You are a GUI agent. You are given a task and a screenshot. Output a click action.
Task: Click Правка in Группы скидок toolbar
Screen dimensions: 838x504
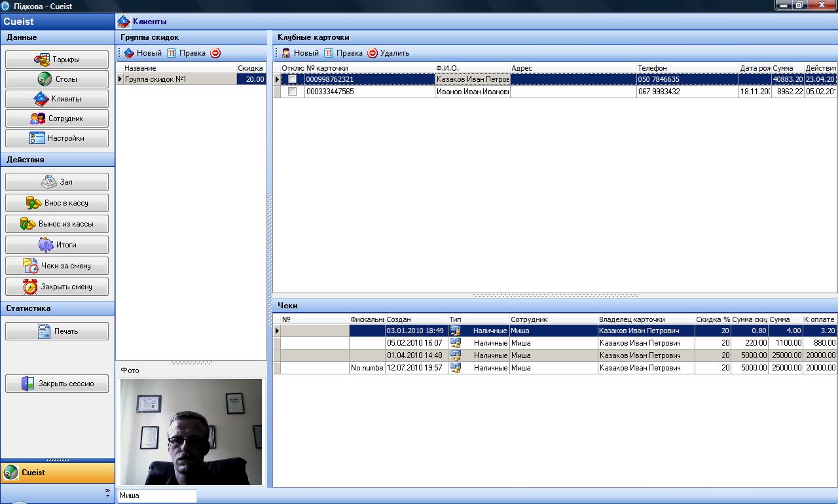pyautogui.click(x=186, y=53)
